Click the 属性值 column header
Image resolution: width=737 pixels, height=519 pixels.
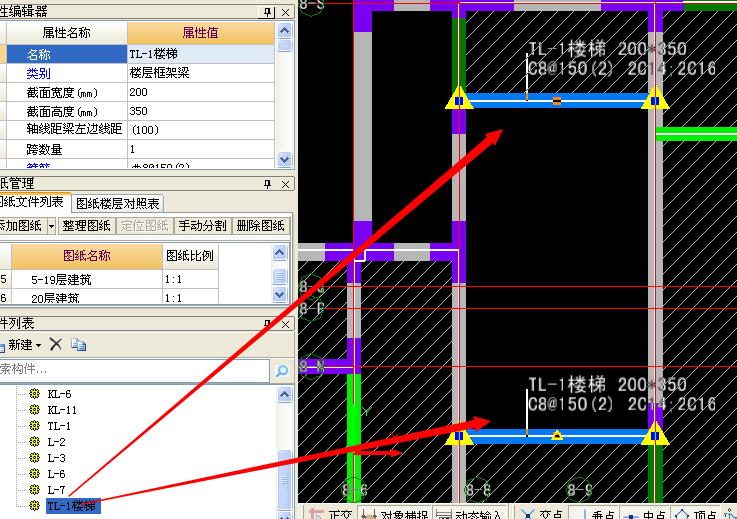pos(201,32)
